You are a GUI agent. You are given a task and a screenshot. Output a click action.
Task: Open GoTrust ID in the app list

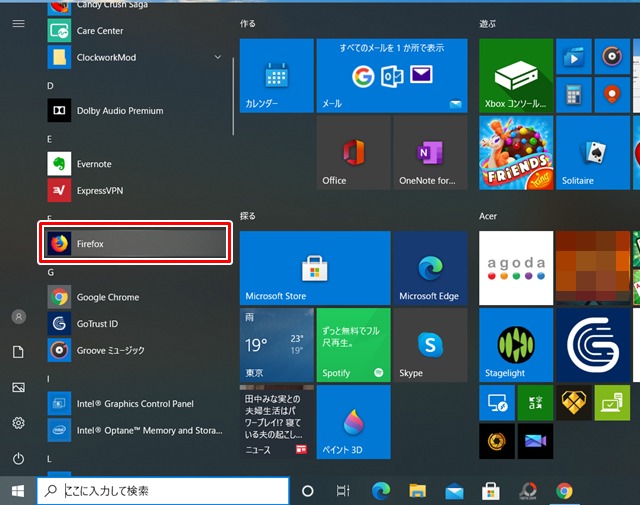(136, 324)
